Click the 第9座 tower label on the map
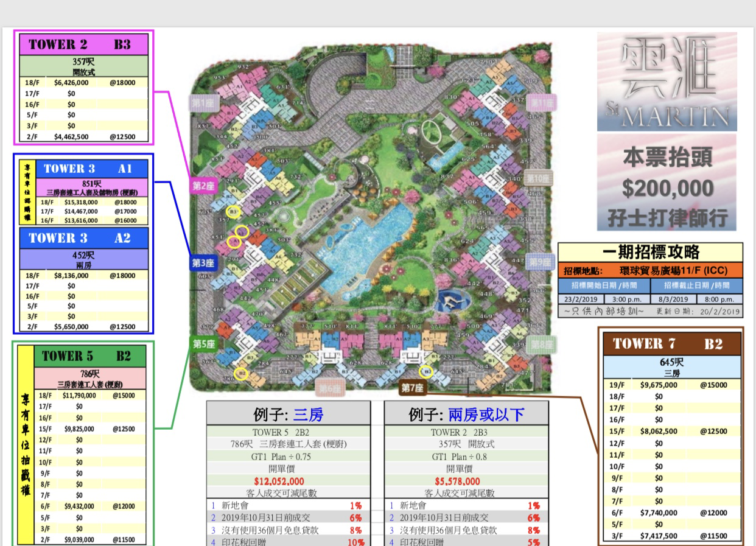Image resolution: width=756 pixels, height=546 pixels. pos(539,262)
